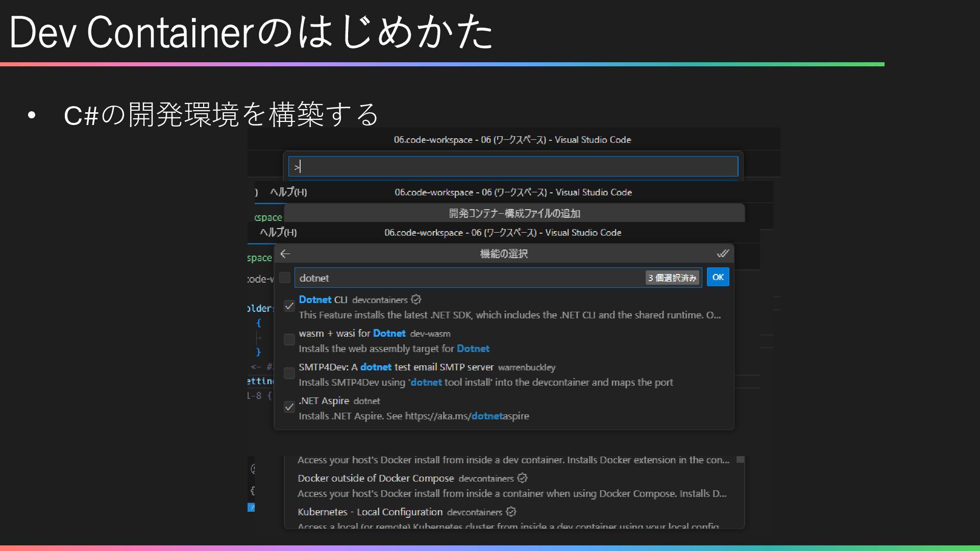Viewport: 980px width, 551px height.
Task: Click verified badge beside Kubernetes Local Configuration
Action: (x=511, y=512)
